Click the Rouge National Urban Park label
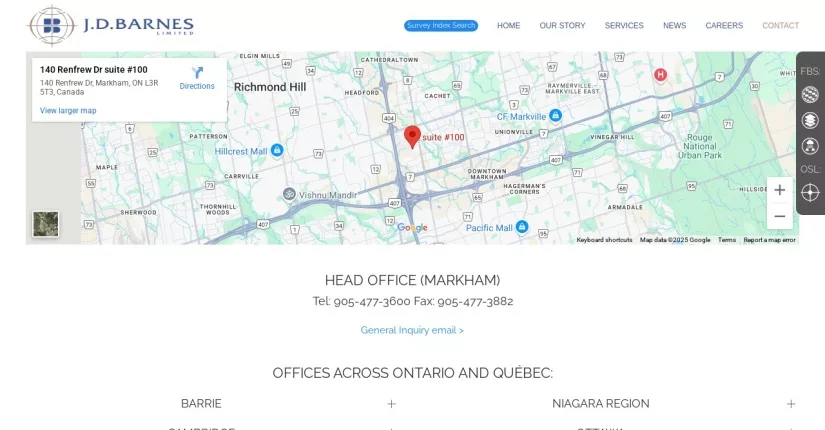The height and width of the screenshot is (430, 825). pos(700,146)
